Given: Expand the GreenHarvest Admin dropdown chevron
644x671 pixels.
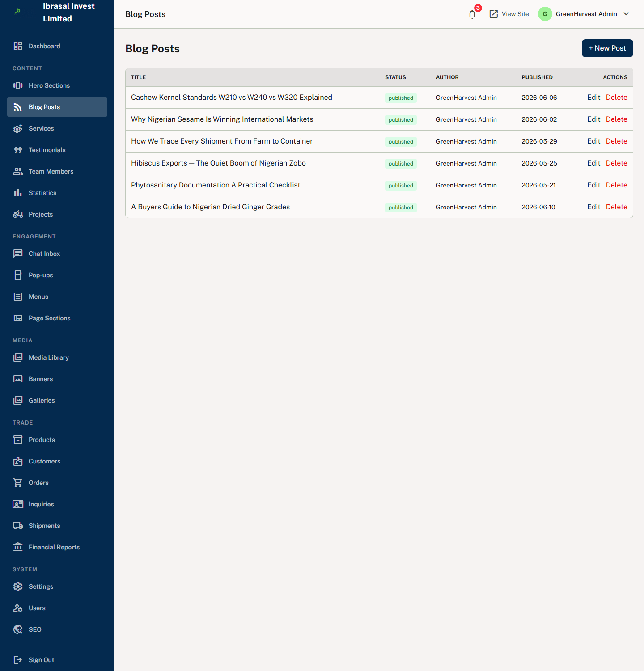Looking at the screenshot, I should click(x=626, y=14).
